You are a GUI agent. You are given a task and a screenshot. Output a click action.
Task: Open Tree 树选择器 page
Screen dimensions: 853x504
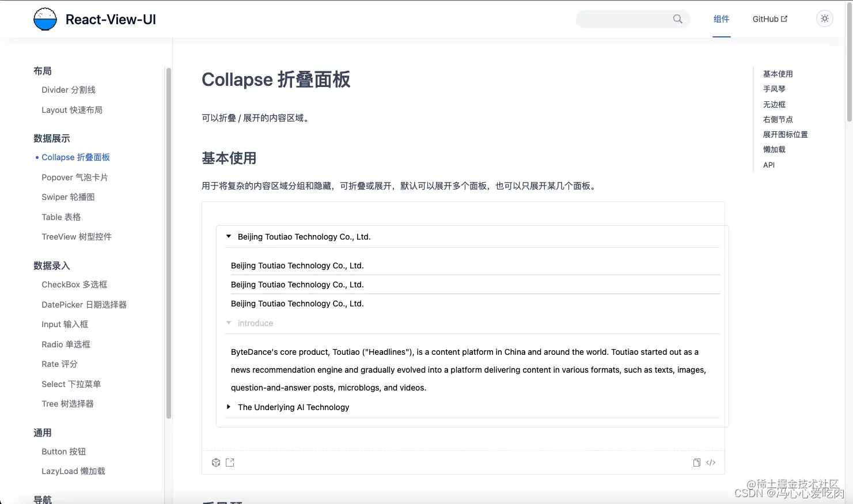click(x=67, y=404)
